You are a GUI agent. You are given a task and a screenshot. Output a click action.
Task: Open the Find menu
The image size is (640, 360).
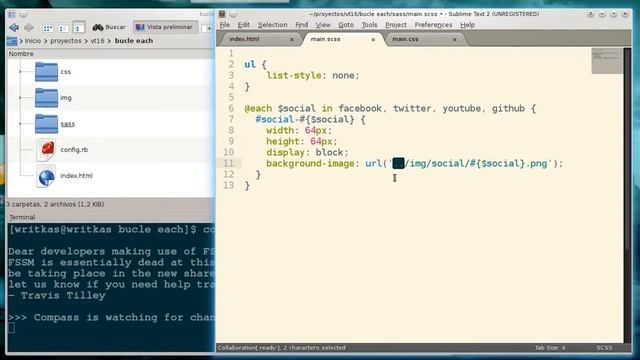(302, 25)
